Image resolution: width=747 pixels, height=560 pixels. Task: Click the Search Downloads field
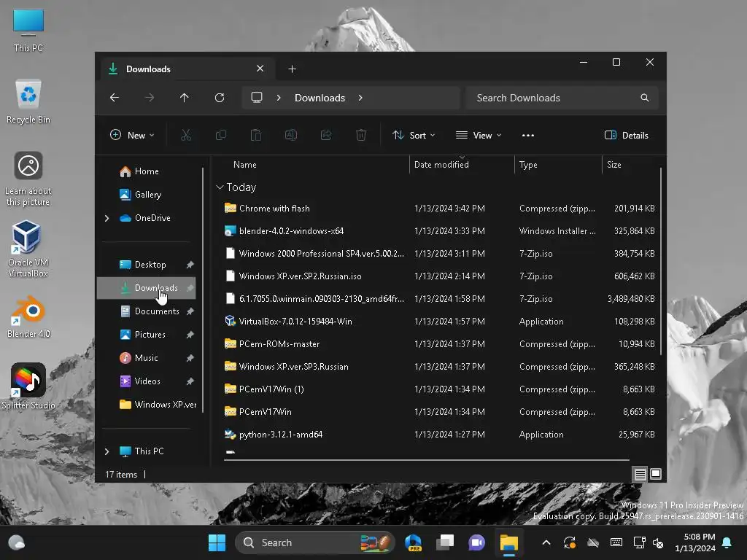(x=562, y=98)
